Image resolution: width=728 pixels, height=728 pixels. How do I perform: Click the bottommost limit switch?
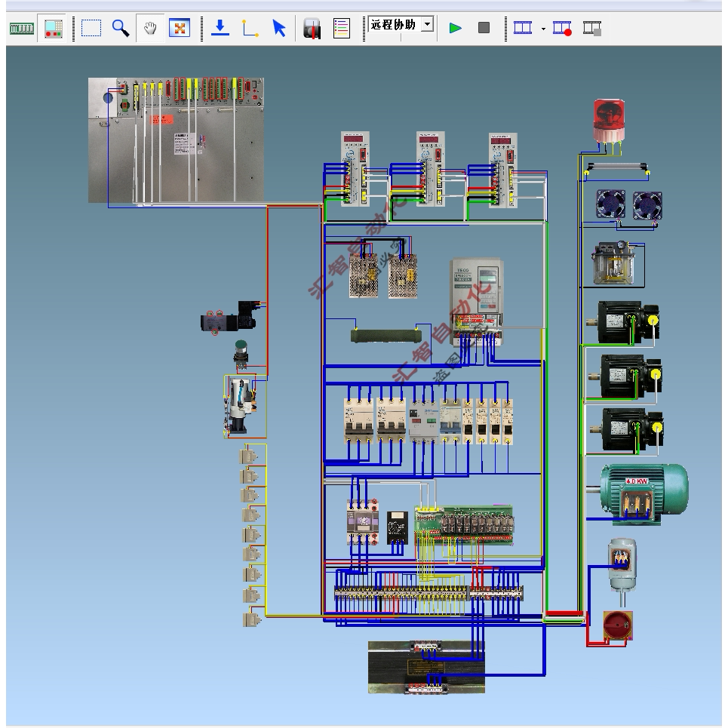252,619
